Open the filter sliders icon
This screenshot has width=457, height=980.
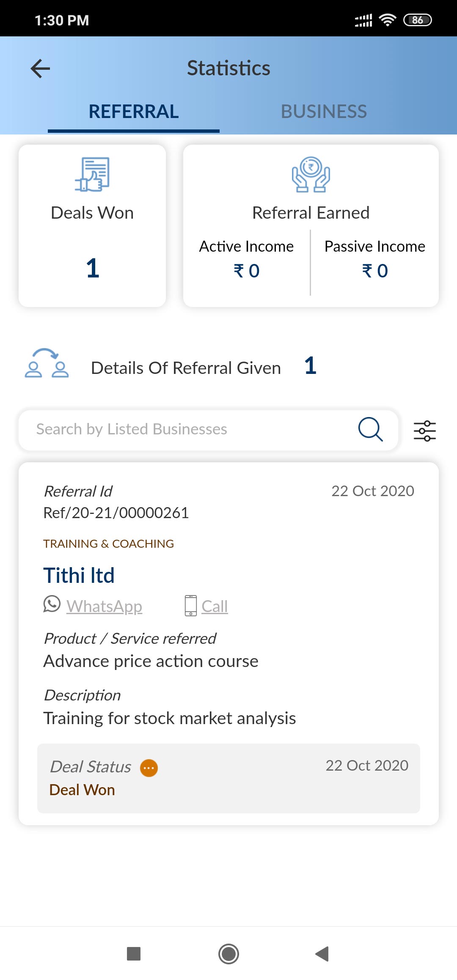click(424, 431)
